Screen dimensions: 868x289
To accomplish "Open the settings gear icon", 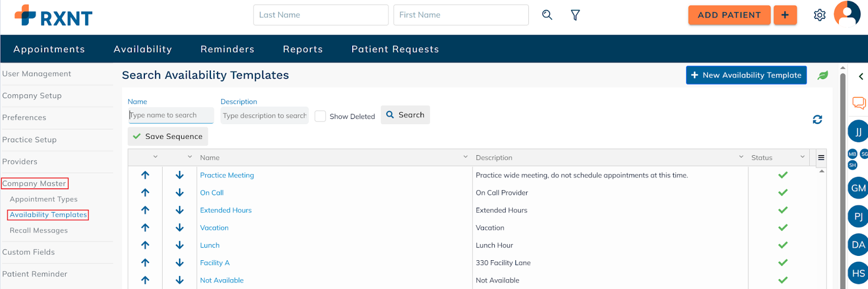I will pos(819,15).
